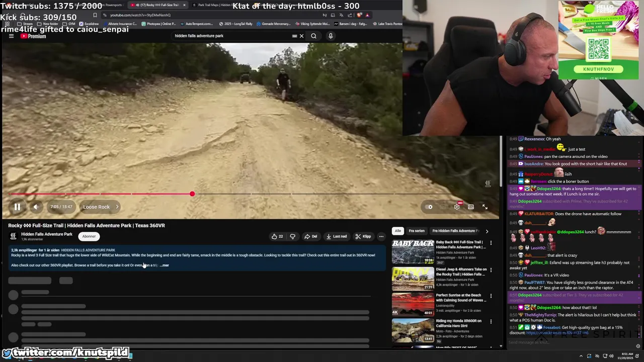Viewport: 644px width, 362px height.
Task: Open 'Perfect Sunrise at the Beach' thumbnail
Action: pos(413,304)
